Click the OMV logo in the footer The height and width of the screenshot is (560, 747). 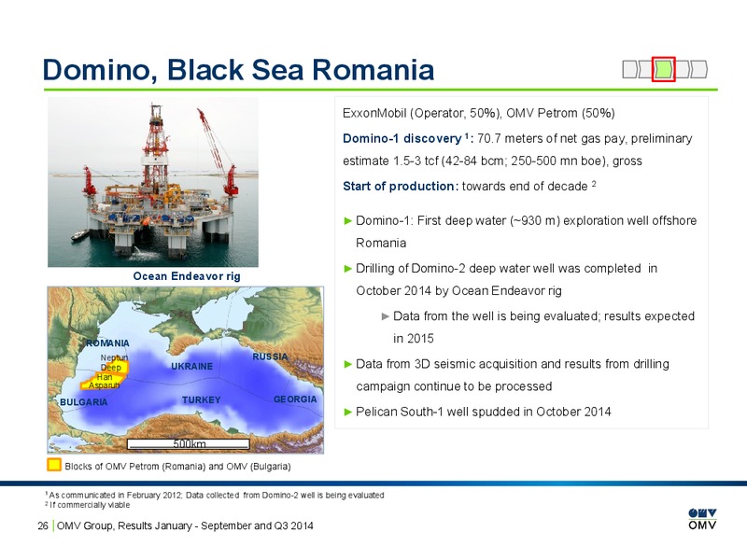702,519
